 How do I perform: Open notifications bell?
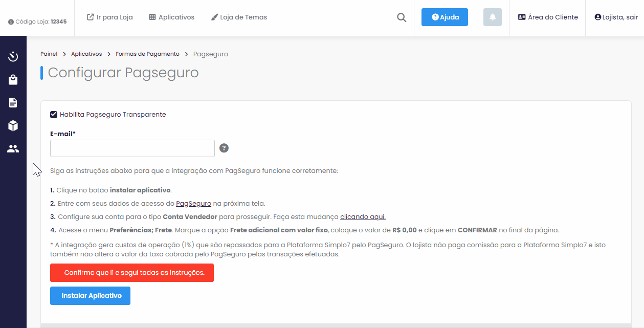tap(493, 17)
